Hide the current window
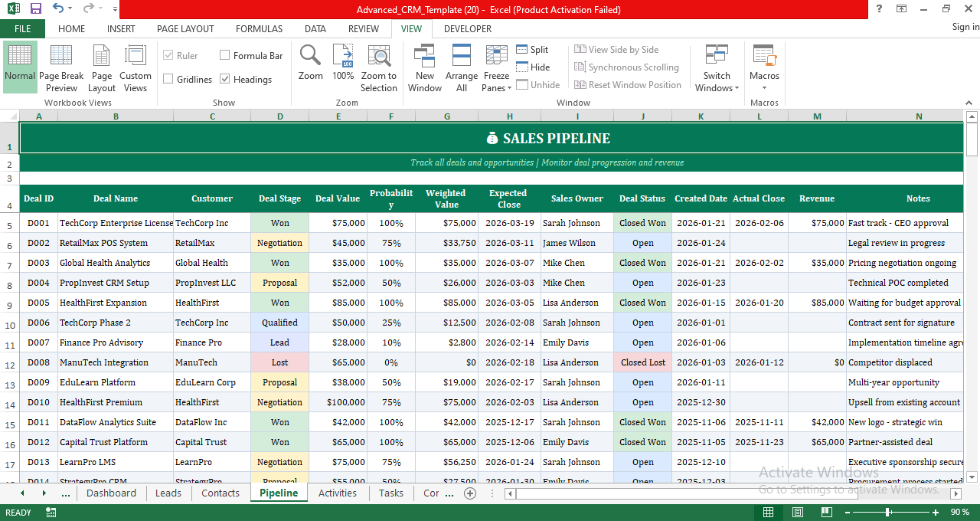980x521 pixels. point(533,67)
